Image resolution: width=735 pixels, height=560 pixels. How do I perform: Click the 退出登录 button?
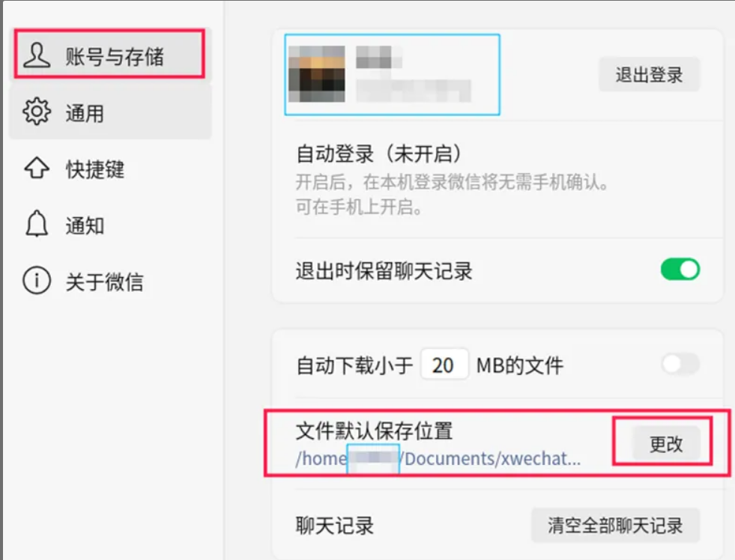650,74
